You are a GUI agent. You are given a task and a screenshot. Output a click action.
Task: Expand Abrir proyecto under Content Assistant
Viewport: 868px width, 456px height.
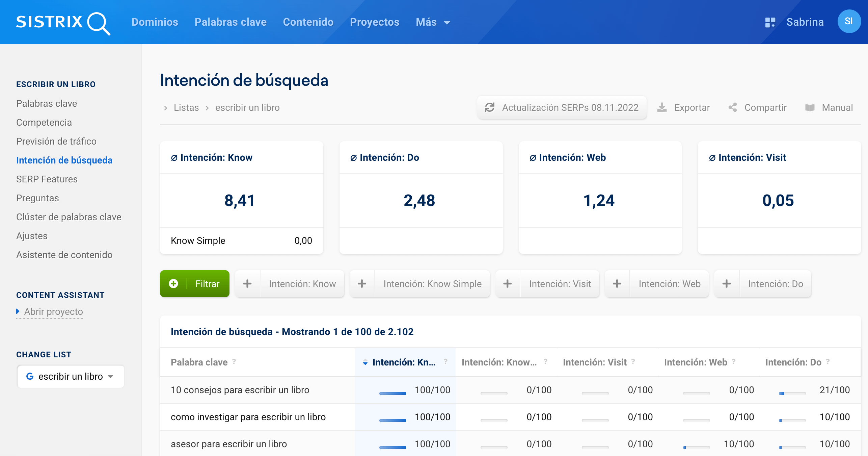tap(53, 311)
